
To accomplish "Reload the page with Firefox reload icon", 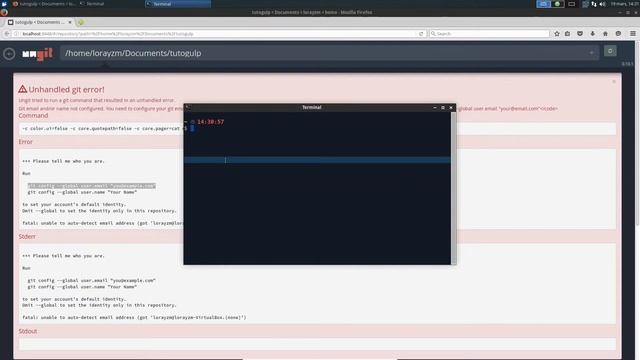I will pyautogui.click(x=421, y=34).
